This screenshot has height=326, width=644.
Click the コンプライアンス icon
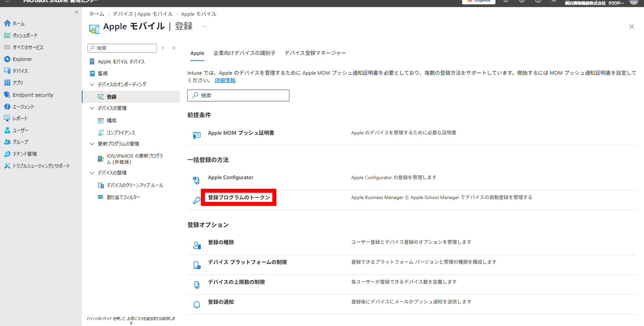pos(101,133)
